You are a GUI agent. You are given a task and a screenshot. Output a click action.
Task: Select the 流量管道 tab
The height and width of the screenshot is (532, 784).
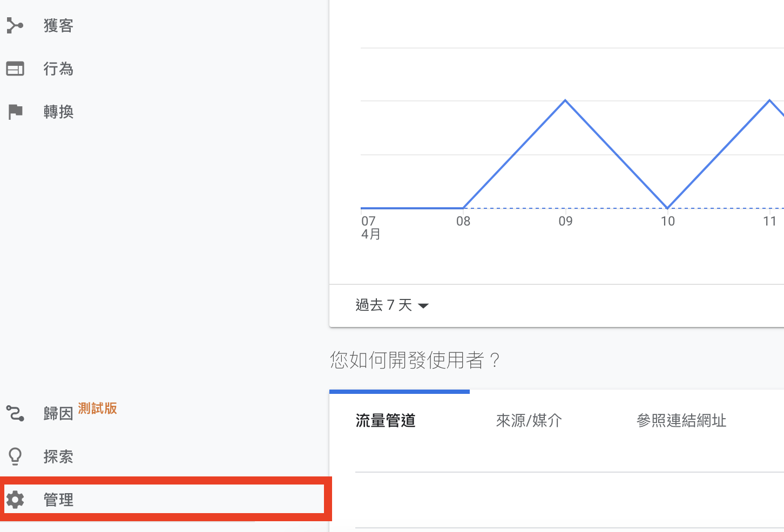pos(386,420)
